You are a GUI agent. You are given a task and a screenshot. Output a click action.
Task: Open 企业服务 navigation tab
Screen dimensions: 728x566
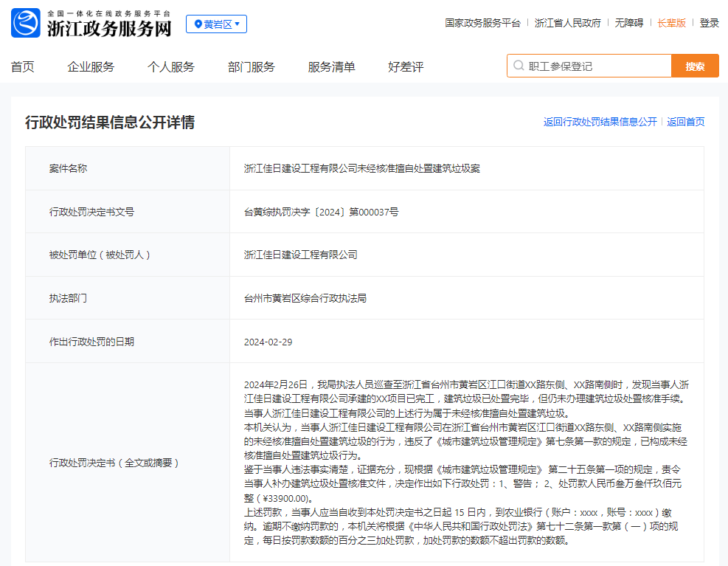coord(91,67)
